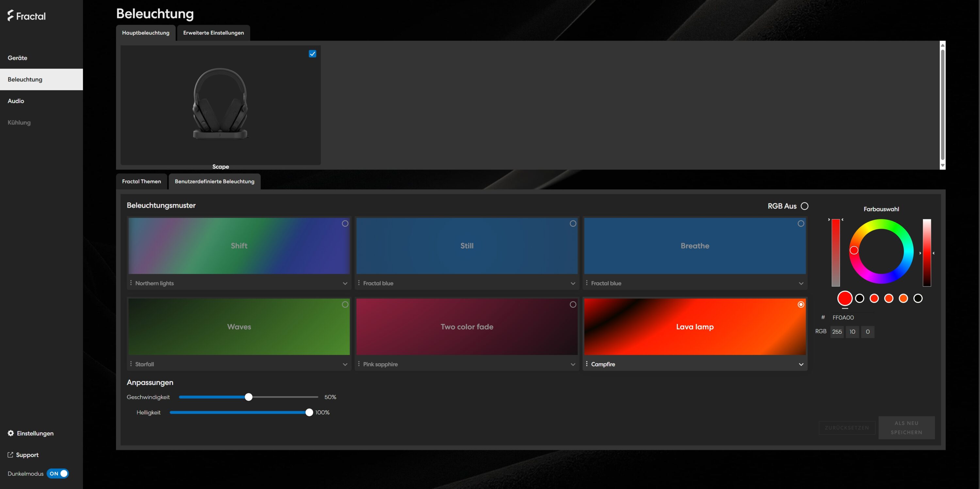The height and width of the screenshot is (489, 980).
Task: Switch to Erweiterte Einstellungen tab
Action: click(213, 33)
